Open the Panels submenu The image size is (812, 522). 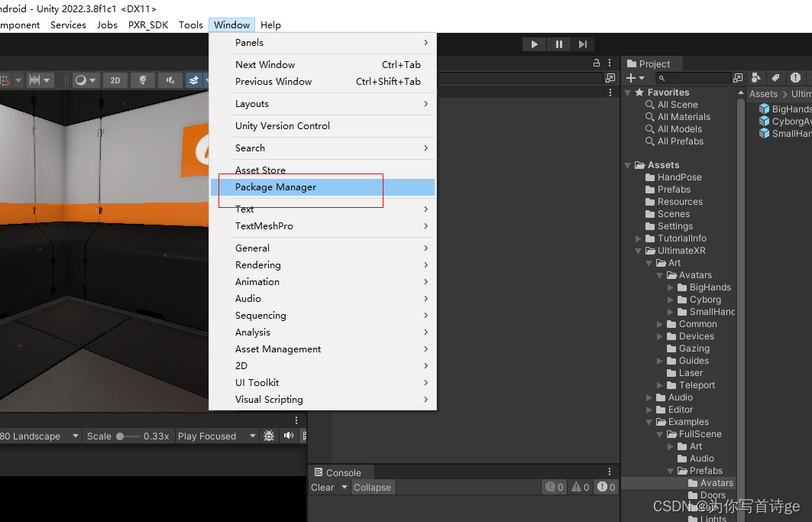[x=322, y=43]
